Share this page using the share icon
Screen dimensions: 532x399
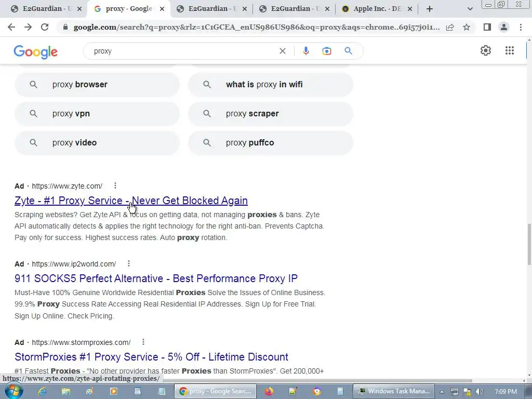pyautogui.click(x=450, y=27)
